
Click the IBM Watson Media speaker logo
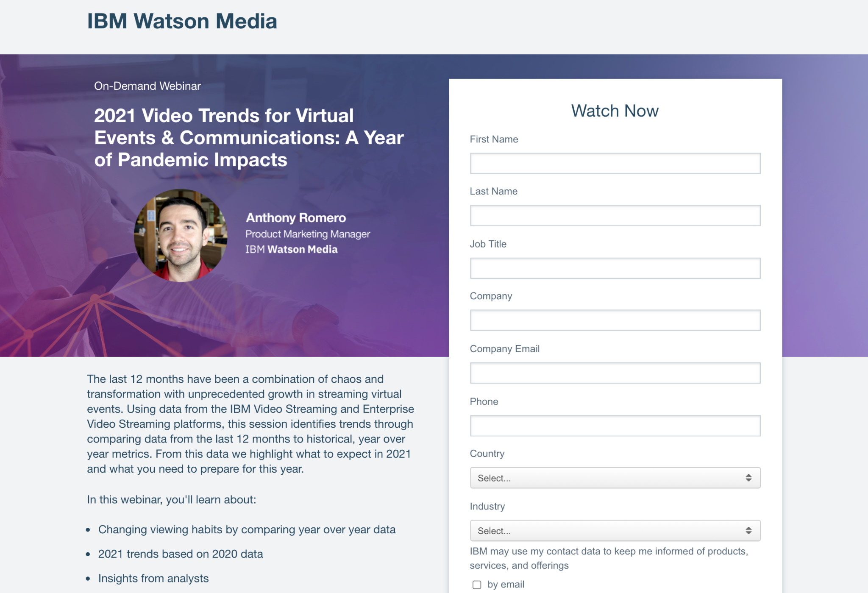click(292, 249)
